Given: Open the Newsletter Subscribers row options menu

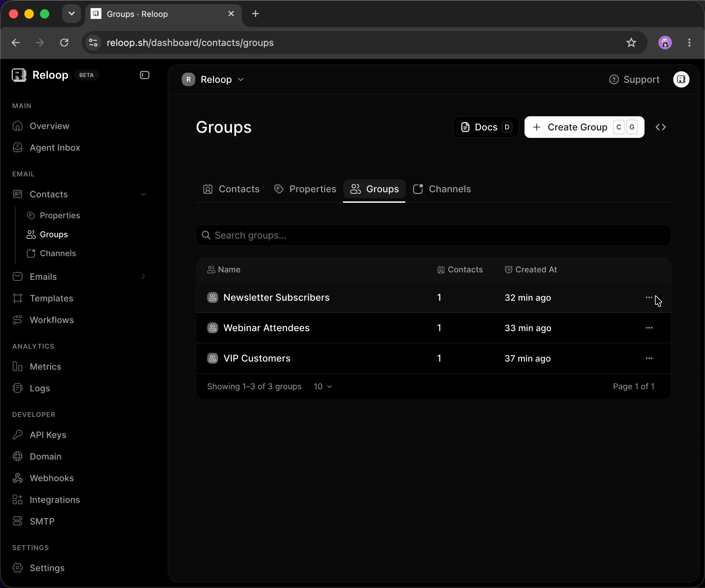Looking at the screenshot, I should tap(649, 297).
